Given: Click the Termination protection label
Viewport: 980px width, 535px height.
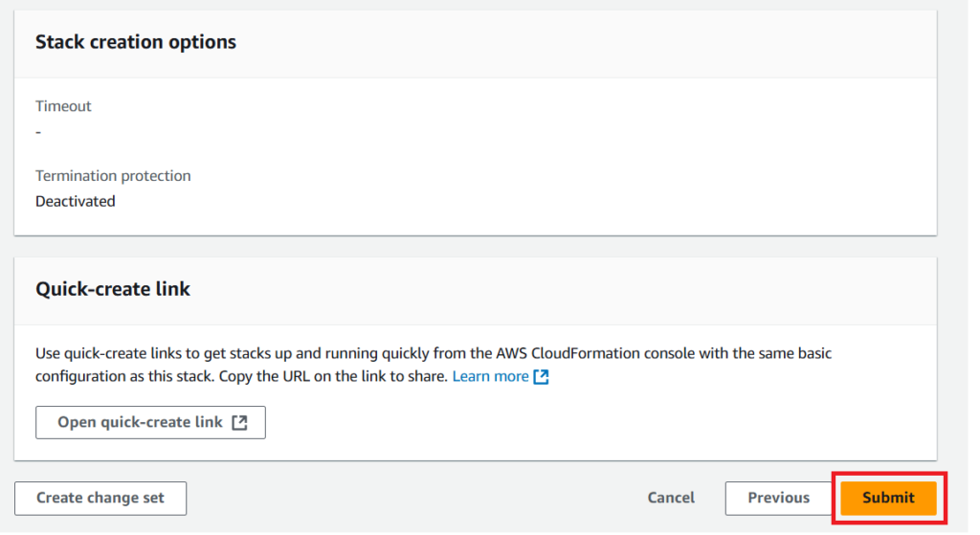Looking at the screenshot, I should click(113, 176).
